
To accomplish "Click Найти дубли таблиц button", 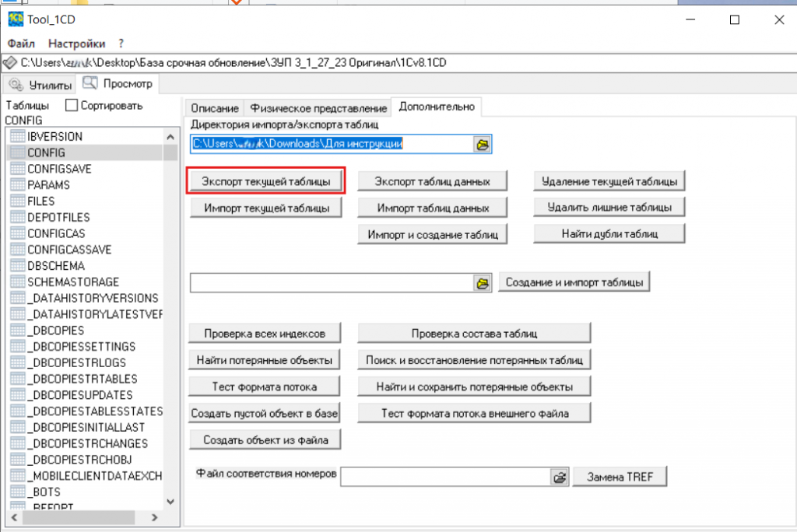I will (x=609, y=234).
